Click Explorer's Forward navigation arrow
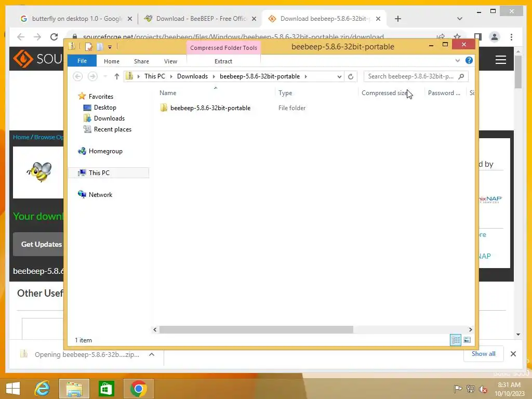 [92, 76]
